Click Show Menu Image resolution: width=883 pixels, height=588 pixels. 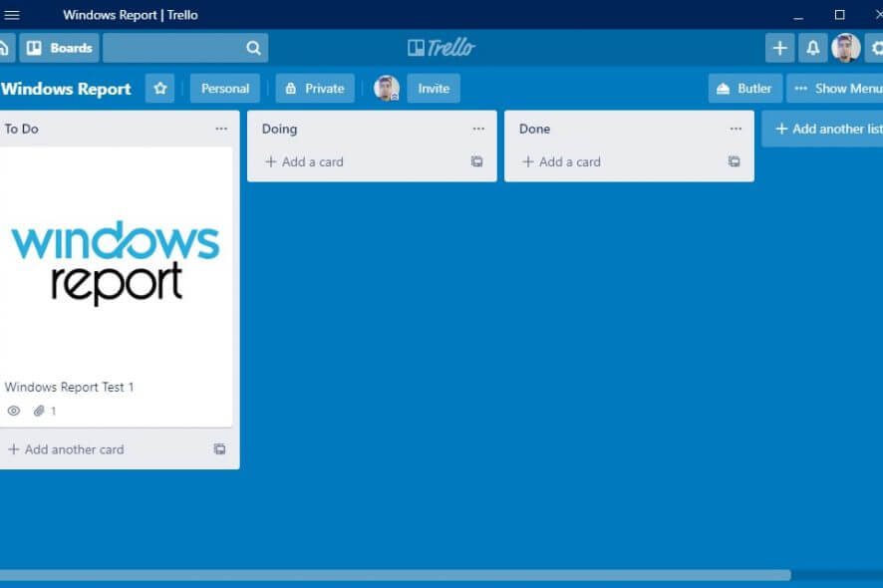pos(835,89)
